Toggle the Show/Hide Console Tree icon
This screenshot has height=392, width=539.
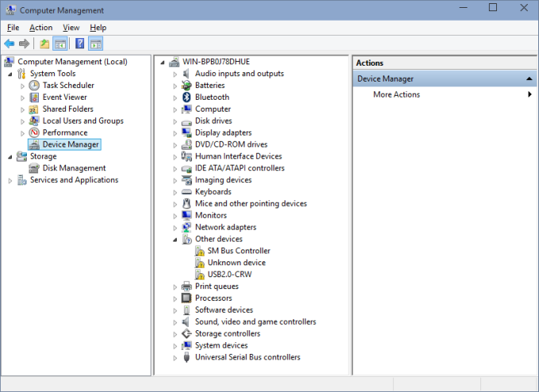(x=59, y=44)
